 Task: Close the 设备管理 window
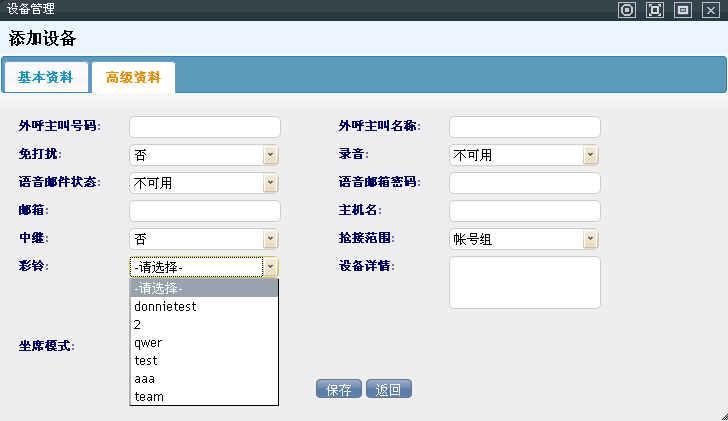coord(711,10)
